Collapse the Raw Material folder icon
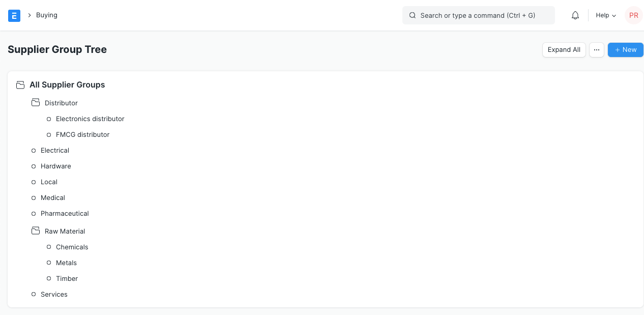 pos(36,231)
